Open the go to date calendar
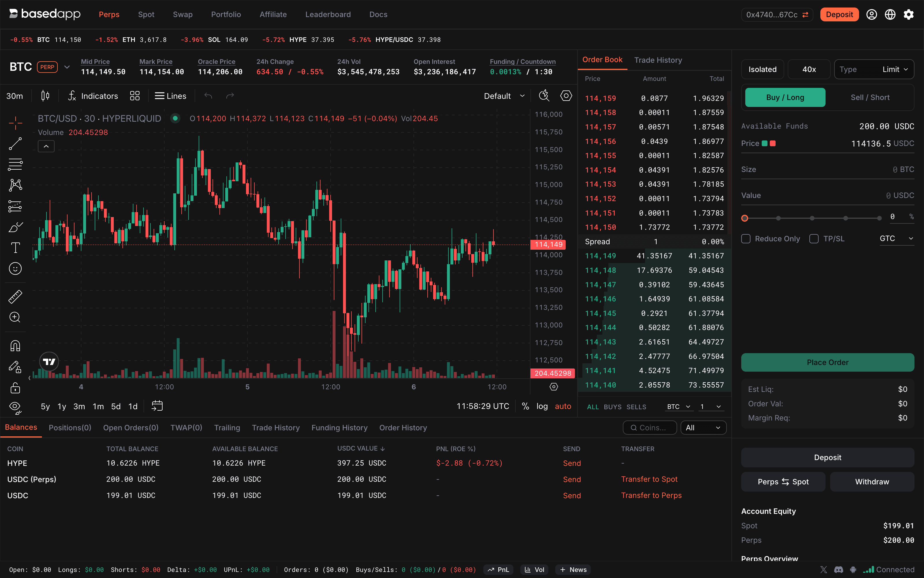The height and width of the screenshot is (578, 924). pos(157,406)
